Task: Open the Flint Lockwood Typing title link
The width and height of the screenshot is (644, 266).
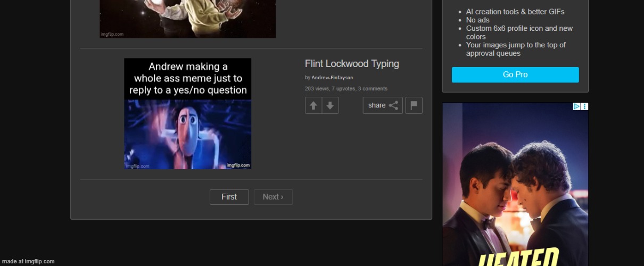Action: (x=351, y=64)
